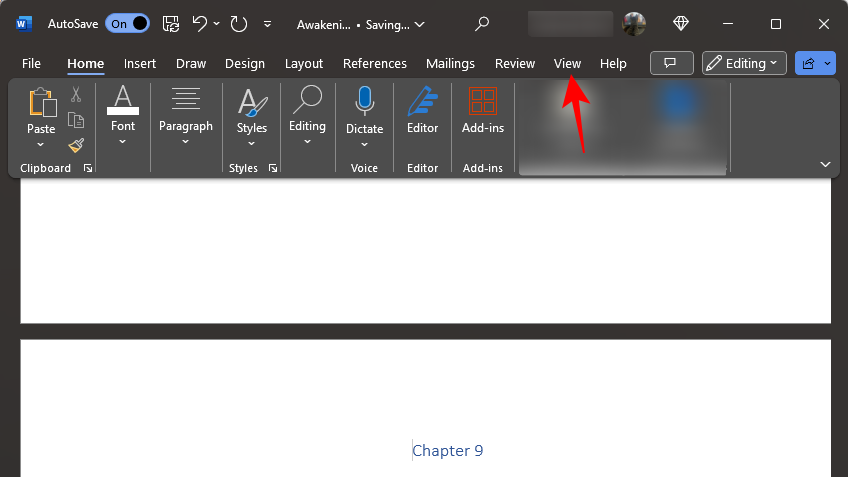Screen dimensions: 848x477
Task: Click the Chapter 9 heading text
Action: (x=448, y=450)
